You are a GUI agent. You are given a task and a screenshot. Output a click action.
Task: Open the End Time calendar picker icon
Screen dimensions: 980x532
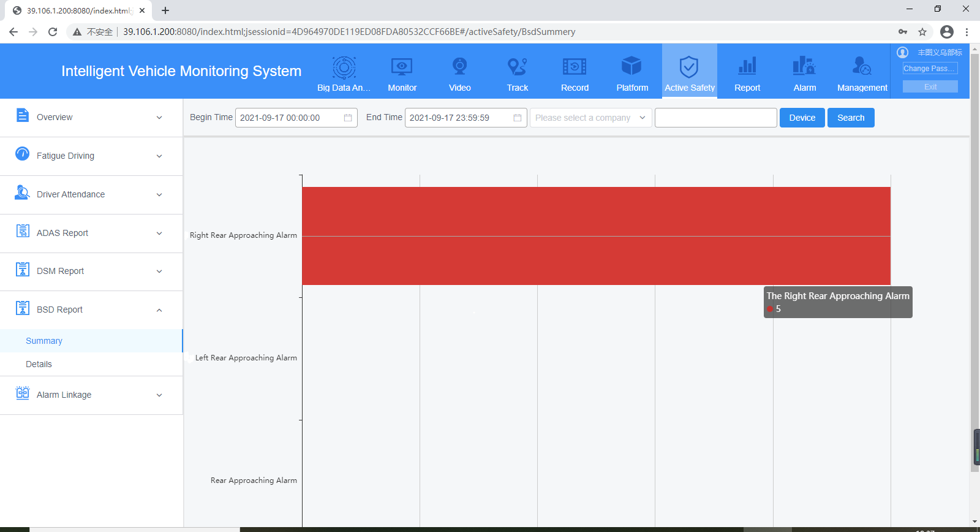tap(518, 118)
